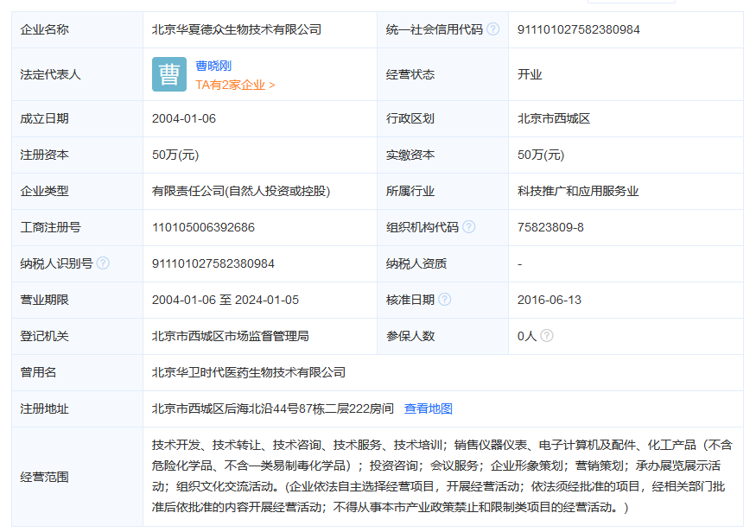
Task: Select business term 2004-01-06 至 2024-01-05
Action: point(226,300)
